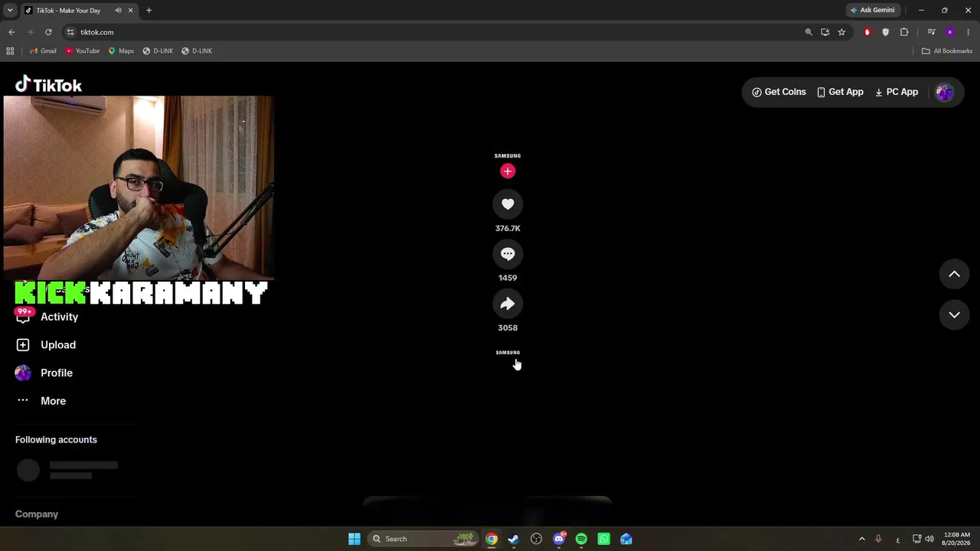Open Chrome's three-dot menu

(x=968, y=32)
